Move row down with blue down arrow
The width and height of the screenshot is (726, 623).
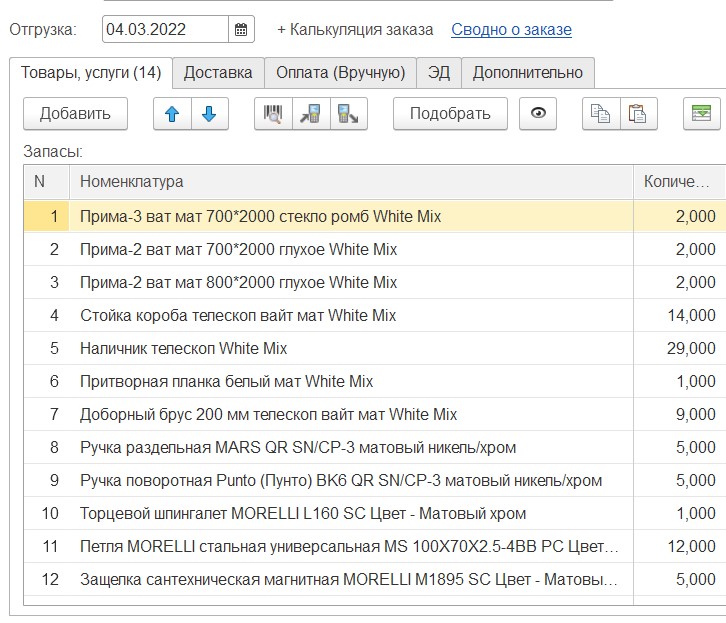(209, 114)
